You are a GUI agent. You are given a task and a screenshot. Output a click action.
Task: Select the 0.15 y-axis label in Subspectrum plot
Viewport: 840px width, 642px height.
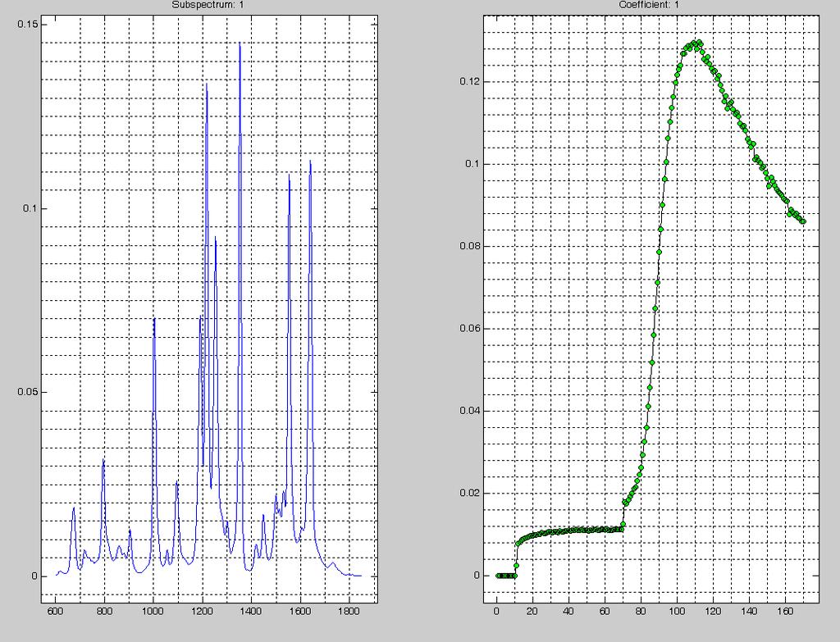click(x=27, y=24)
